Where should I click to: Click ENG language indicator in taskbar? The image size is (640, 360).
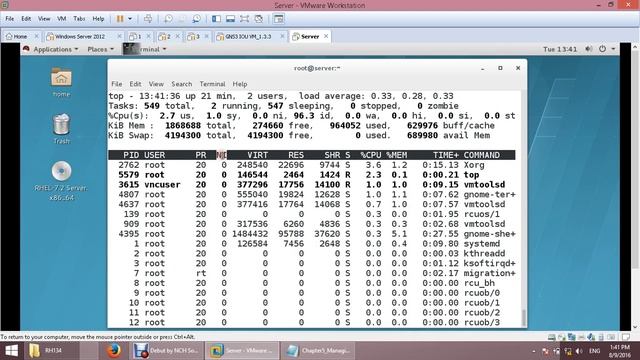[x=595, y=351]
